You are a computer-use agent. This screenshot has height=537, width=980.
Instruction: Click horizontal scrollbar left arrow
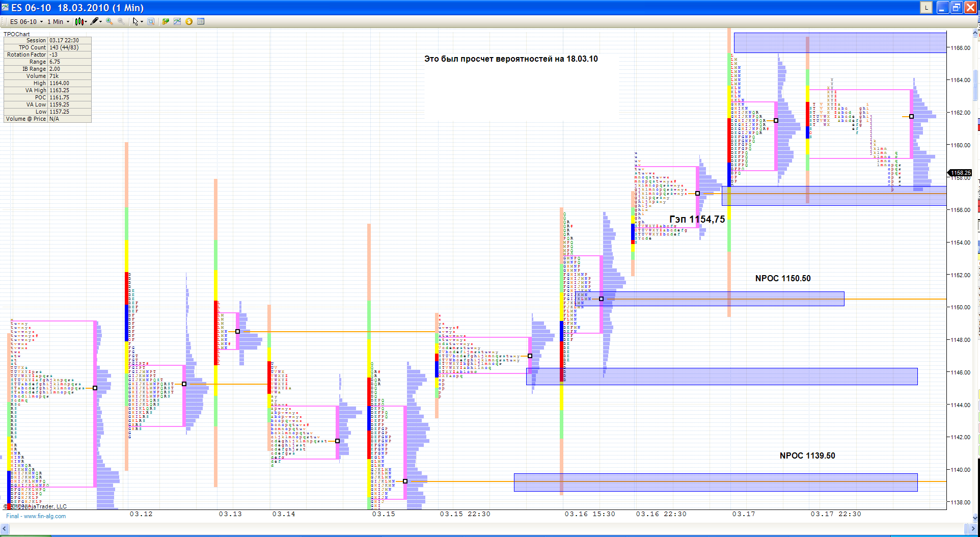[x=6, y=529]
